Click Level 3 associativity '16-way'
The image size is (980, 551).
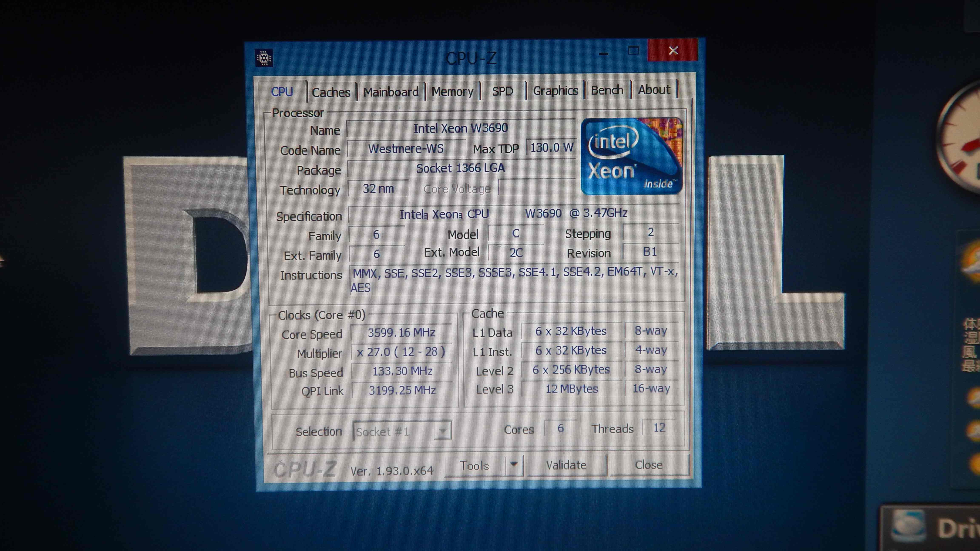(651, 389)
